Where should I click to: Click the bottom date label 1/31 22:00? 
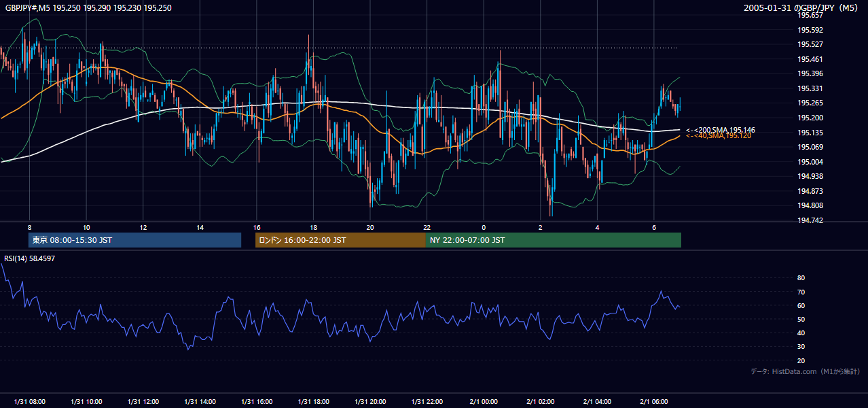pyautogui.click(x=427, y=402)
